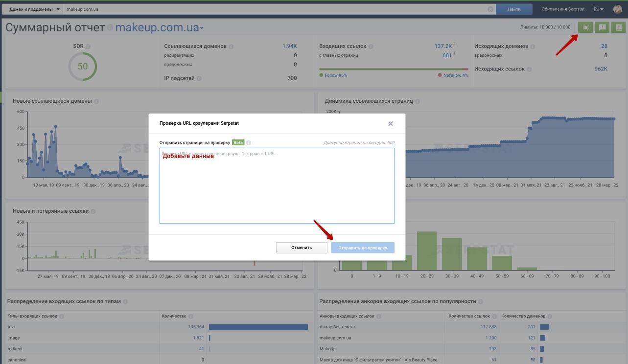The width and height of the screenshot is (628, 364).
Task: Open the 137.2K incoming links value
Action: click(x=443, y=46)
